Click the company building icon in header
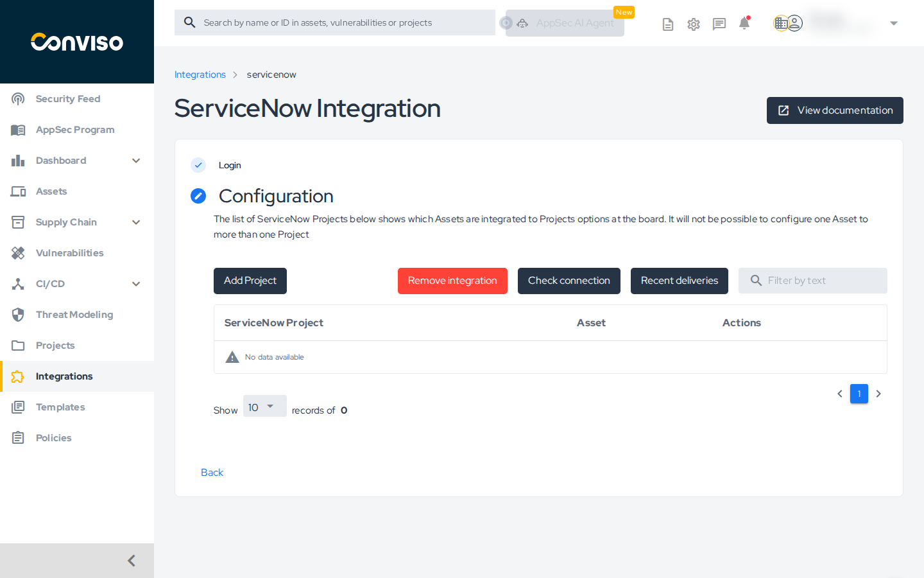This screenshot has width=924, height=578. 780,24
